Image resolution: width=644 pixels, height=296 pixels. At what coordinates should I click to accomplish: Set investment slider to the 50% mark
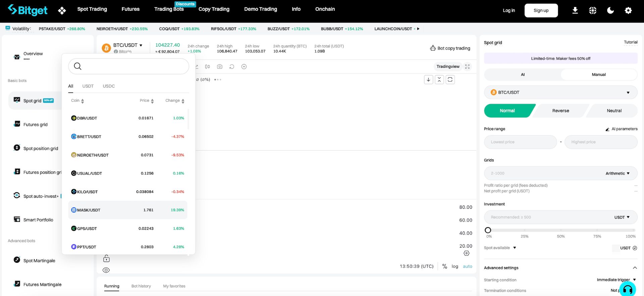561,230
